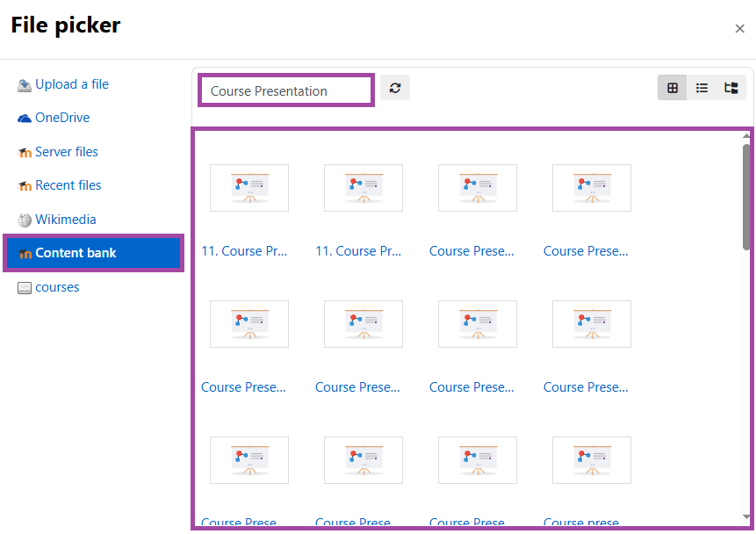Choose the last file name in the top row
This screenshot has height=534, width=756.
[586, 251]
